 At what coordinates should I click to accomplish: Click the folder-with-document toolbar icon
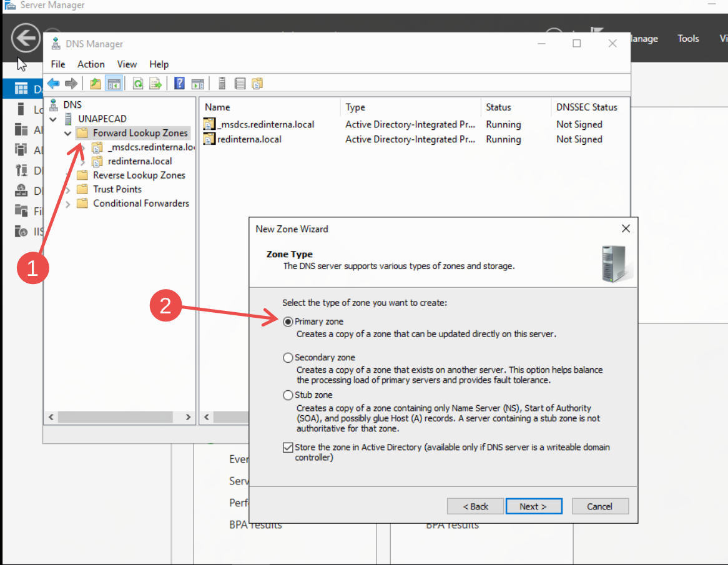[x=257, y=84]
